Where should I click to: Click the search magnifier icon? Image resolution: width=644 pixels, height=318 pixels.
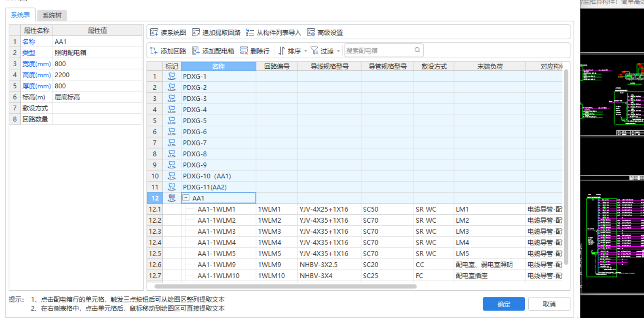417,50
